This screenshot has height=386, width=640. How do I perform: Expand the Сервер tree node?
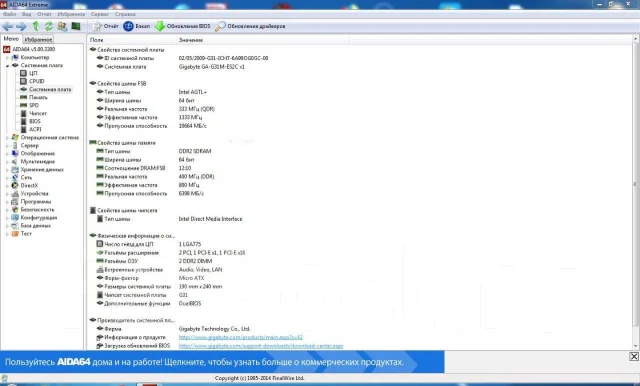(7, 145)
